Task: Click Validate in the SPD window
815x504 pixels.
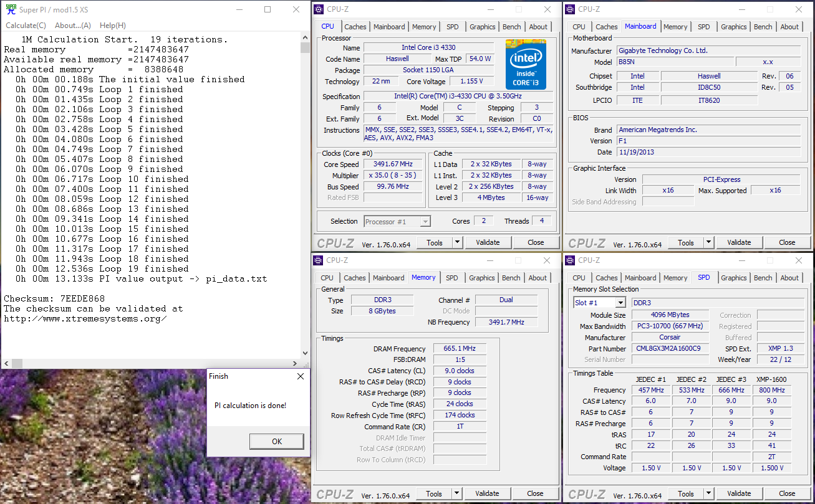Action: 739,493
